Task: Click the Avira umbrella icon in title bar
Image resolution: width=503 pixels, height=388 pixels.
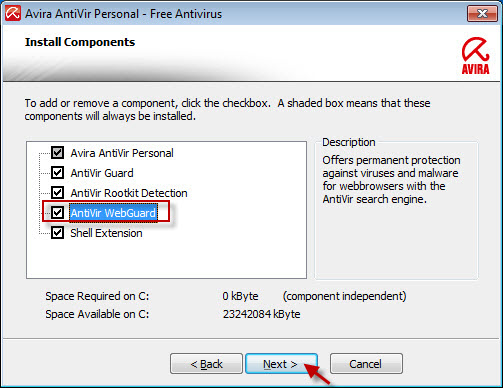Action: click(13, 14)
